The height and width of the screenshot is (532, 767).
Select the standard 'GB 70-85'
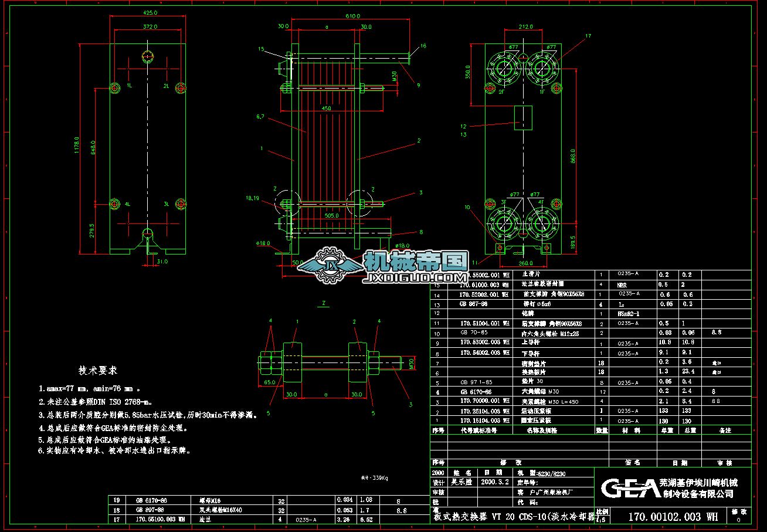[473, 333]
